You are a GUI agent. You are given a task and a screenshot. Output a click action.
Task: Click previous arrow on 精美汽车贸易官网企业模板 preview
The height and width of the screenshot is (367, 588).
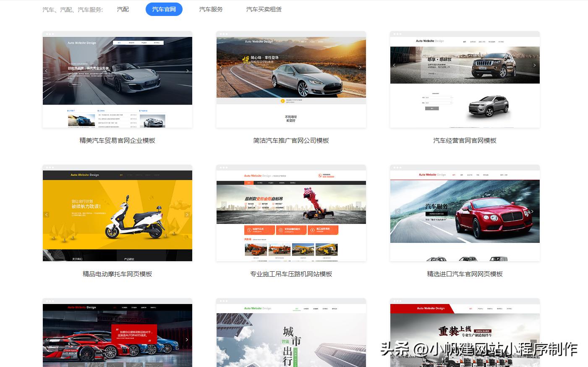(x=47, y=71)
